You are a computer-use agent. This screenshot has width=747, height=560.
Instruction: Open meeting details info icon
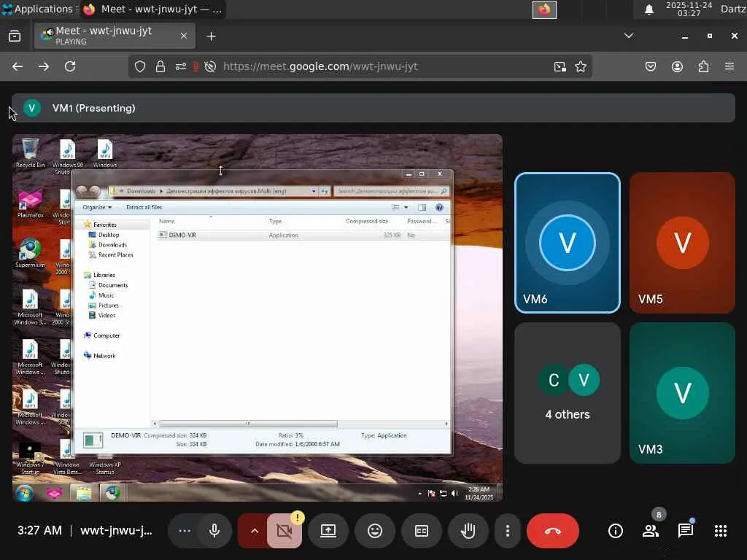[616, 531]
